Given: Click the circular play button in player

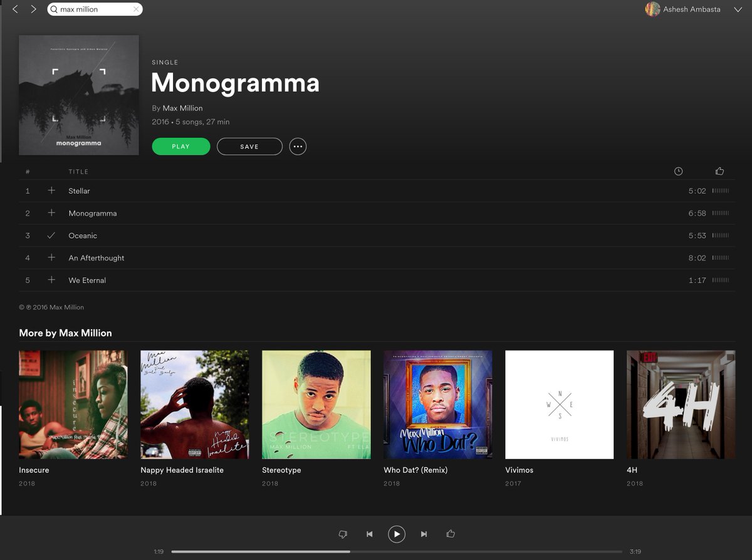Looking at the screenshot, I should point(397,534).
